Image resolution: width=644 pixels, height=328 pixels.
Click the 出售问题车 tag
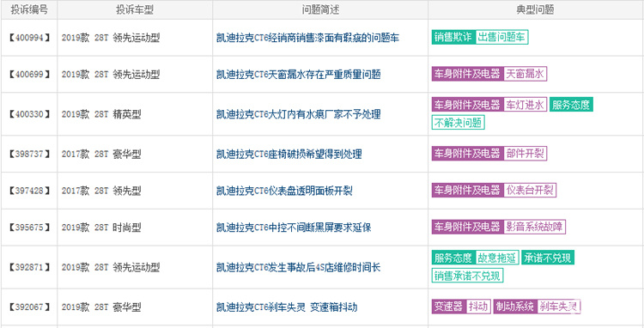click(x=502, y=38)
